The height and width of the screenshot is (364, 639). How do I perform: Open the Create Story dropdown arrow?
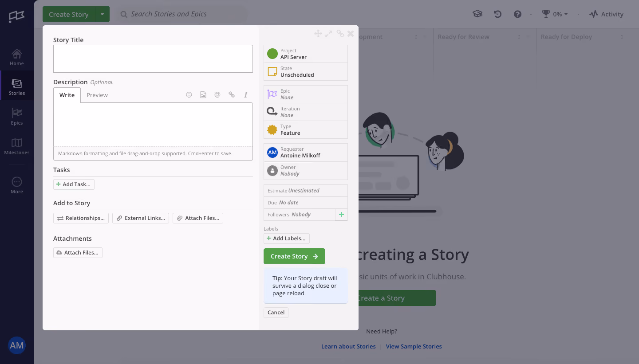(x=102, y=14)
